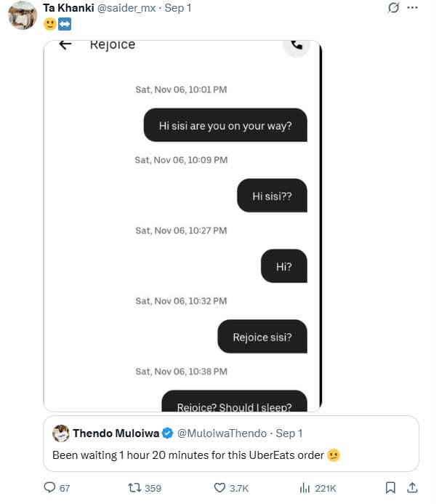Open Thendo Muloiwa's quoted profile avatar
The height and width of the screenshot is (504, 439).
(x=61, y=433)
